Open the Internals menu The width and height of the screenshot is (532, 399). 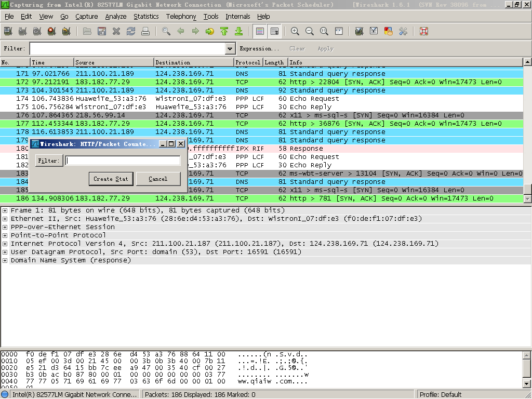tap(238, 16)
